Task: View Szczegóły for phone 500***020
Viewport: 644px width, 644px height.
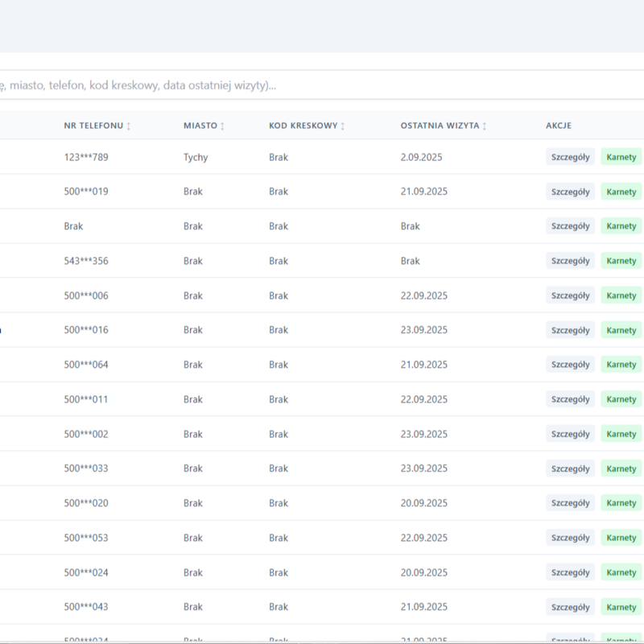Action: pyautogui.click(x=570, y=503)
